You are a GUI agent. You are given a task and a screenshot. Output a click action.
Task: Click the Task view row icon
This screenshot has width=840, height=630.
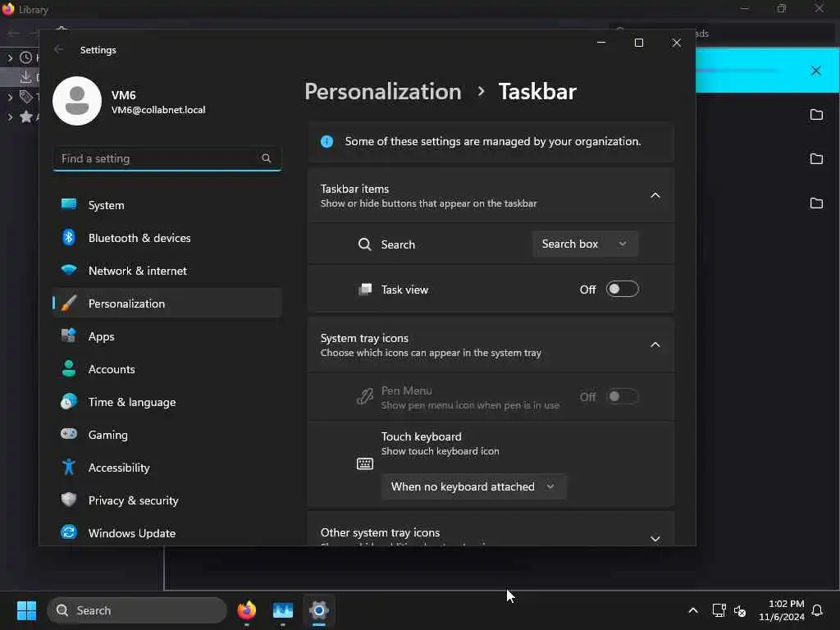365,290
